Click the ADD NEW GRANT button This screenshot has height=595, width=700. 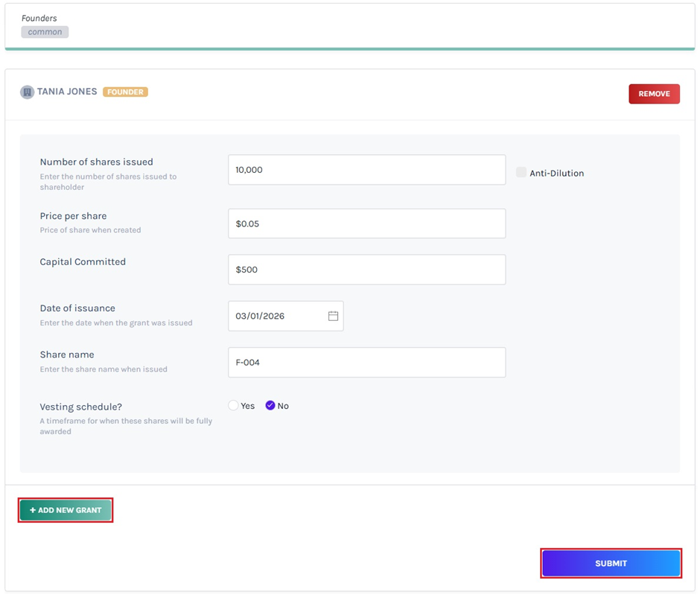65,510
